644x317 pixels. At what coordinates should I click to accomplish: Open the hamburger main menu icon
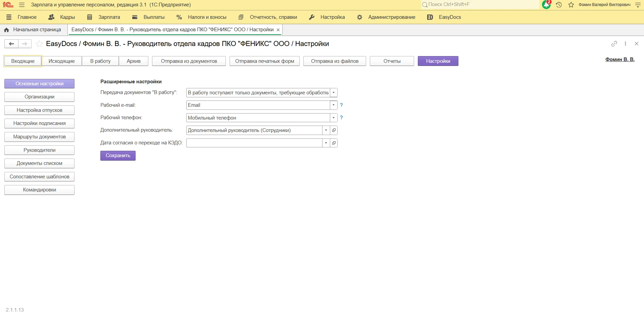(22, 5)
